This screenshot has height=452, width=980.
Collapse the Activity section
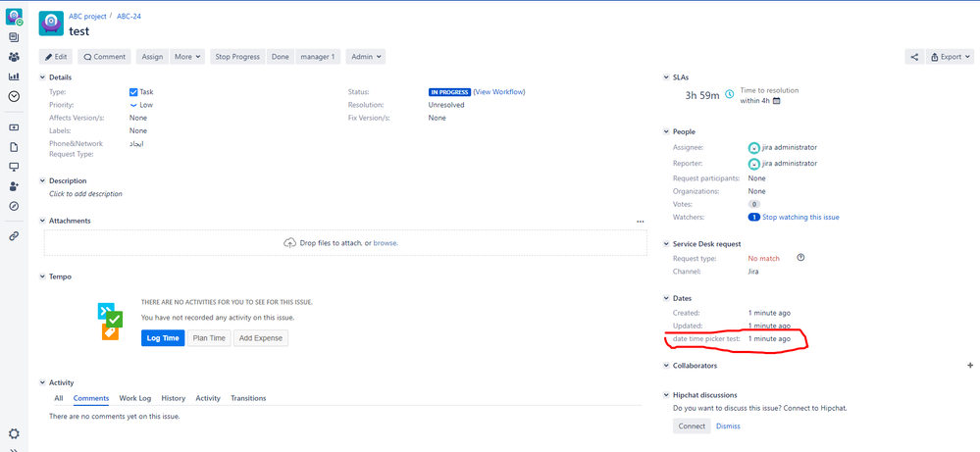(x=42, y=382)
